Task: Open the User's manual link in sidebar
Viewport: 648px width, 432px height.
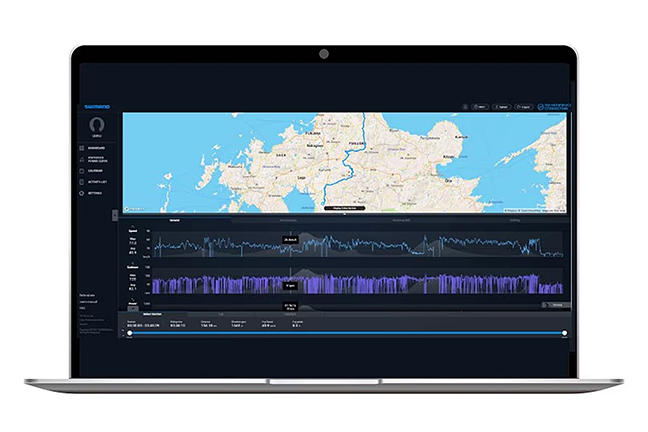Action: click(x=88, y=302)
